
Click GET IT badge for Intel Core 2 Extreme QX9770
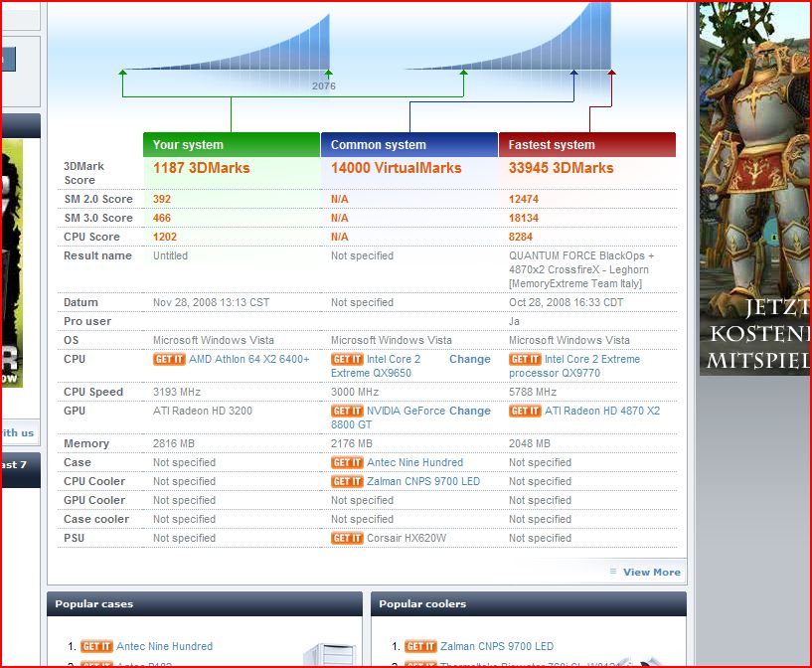(525, 360)
